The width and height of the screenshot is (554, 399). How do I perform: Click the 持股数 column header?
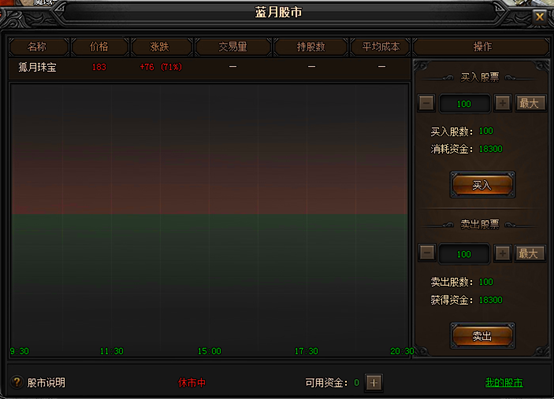[x=311, y=47]
